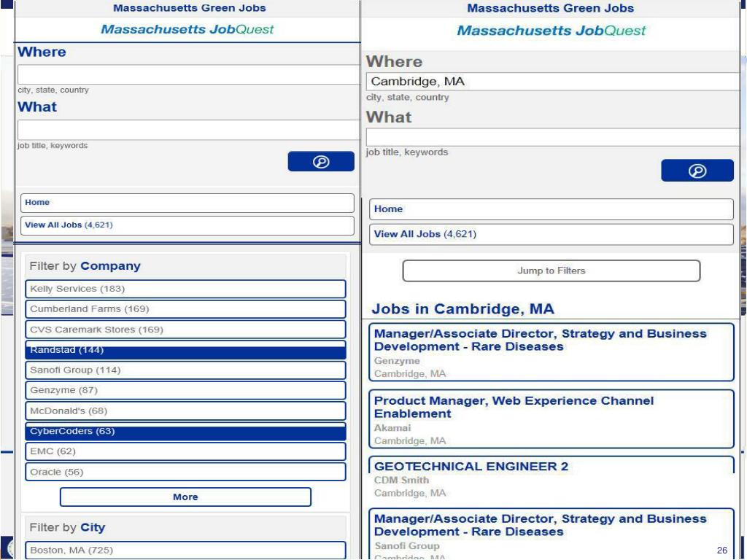
Task: Click Massachusetts Green Jobs title in right panel
Action: pyautogui.click(x=550, y=8)
